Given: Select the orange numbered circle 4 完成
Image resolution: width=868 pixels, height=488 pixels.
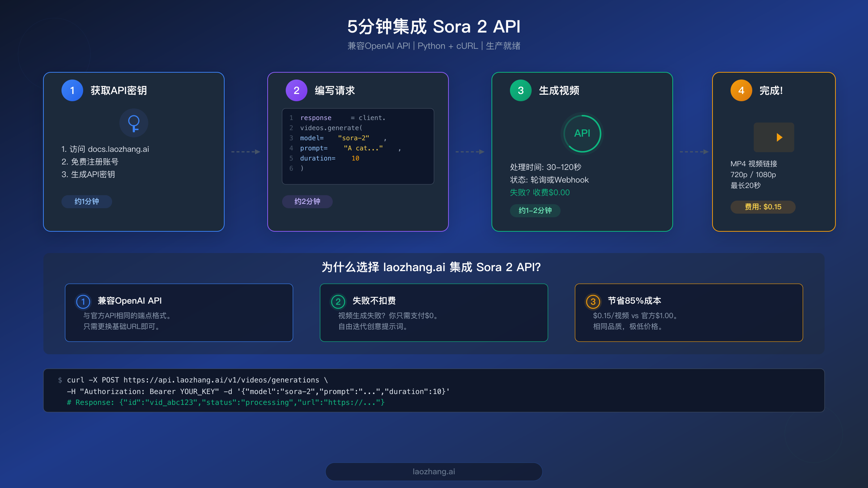Looking at the screenshot, I should coord(741,90).
